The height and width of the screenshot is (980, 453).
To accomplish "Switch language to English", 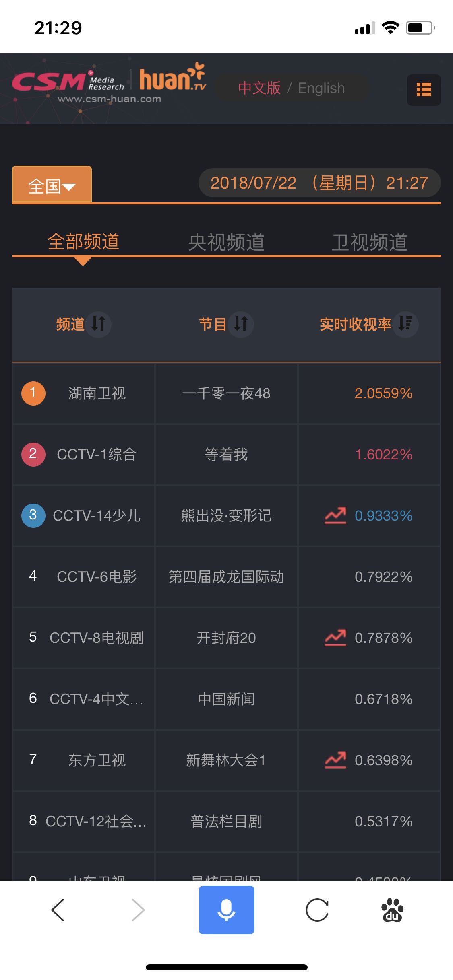I will click(321, 88).
